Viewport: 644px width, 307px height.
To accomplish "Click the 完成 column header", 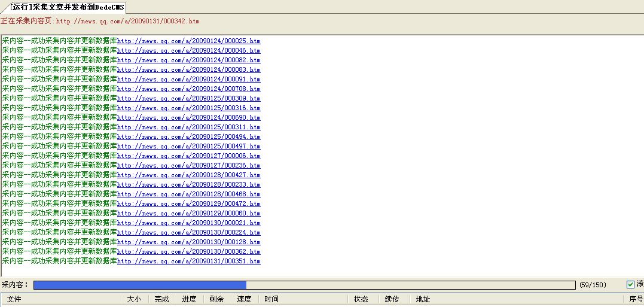I will (x=161, y=299).
